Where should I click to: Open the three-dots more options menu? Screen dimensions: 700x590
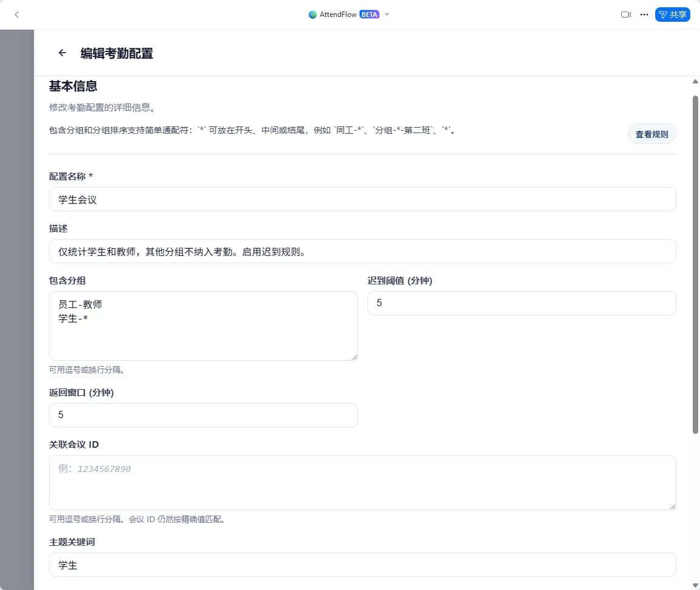(x=644, y=15)
